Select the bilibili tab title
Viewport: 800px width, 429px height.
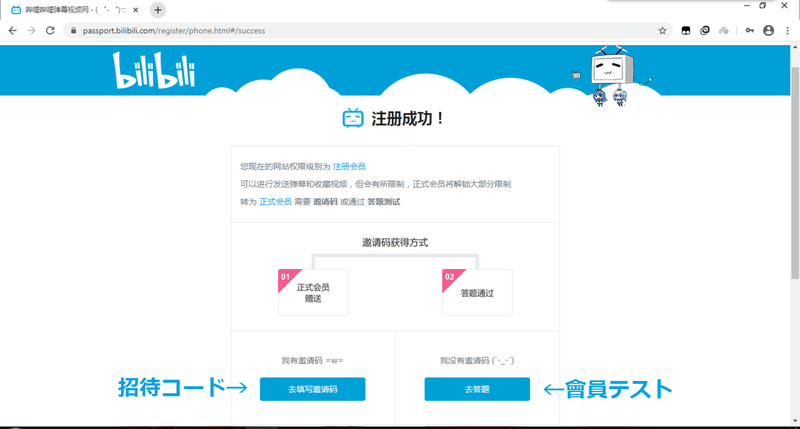click(x=76, y=10)
